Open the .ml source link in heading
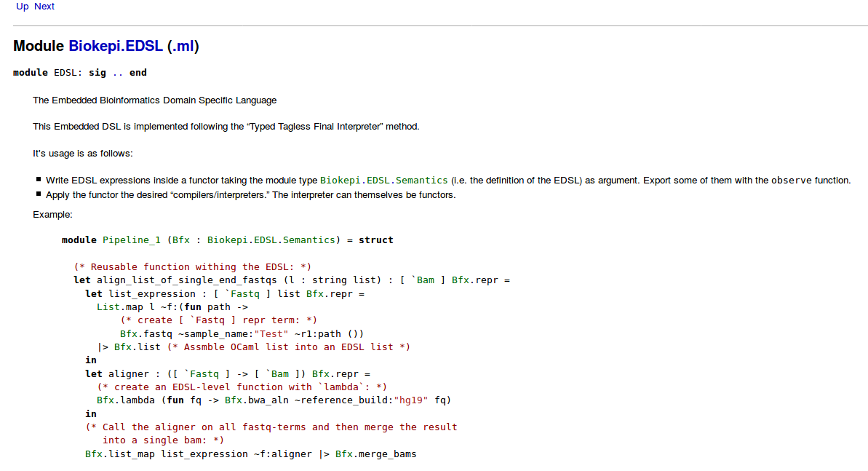868x471 pixels. 183,47
